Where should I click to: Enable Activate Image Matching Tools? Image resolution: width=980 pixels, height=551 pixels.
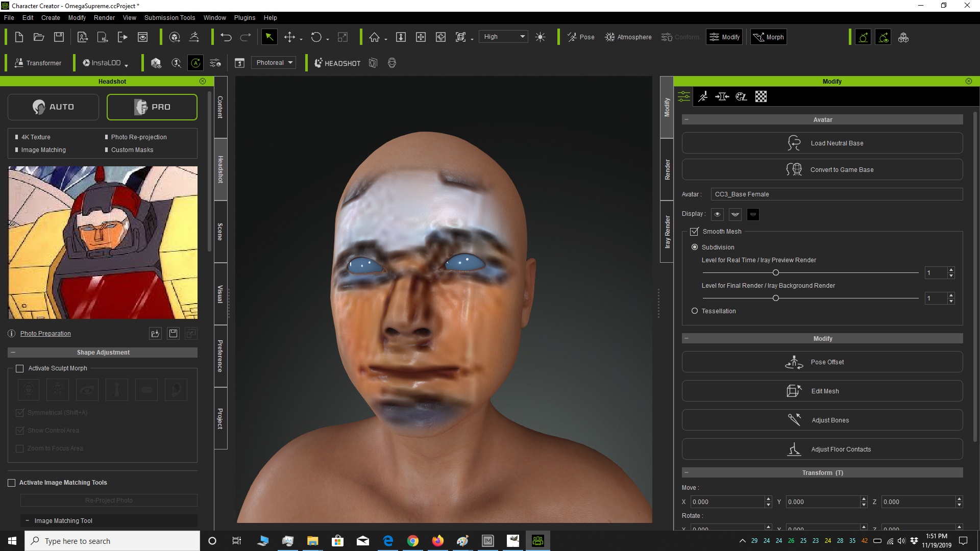pyautogui.click(x=11, y=483)
